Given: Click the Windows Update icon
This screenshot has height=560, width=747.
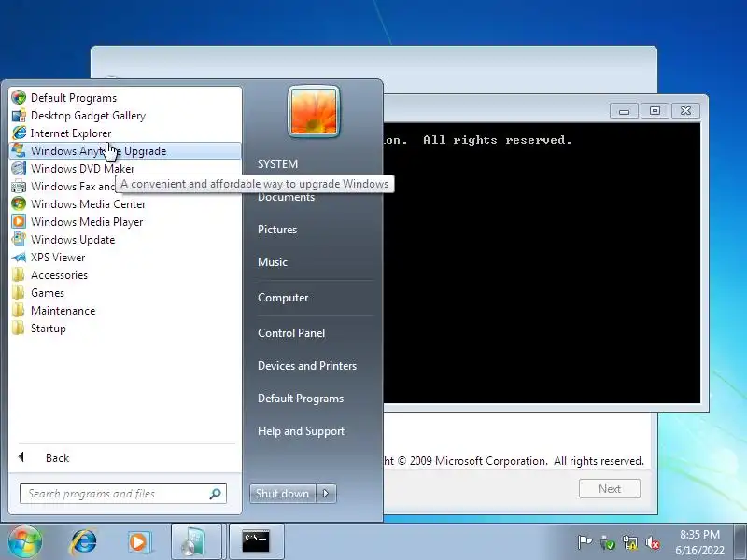Looking at the screenshot, I should [19, 240].
